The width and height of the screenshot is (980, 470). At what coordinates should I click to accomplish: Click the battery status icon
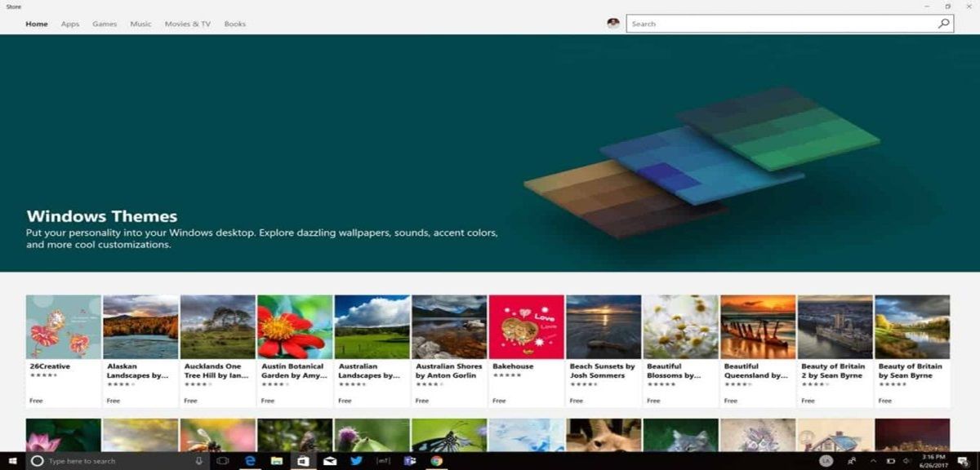click(891, 461)
